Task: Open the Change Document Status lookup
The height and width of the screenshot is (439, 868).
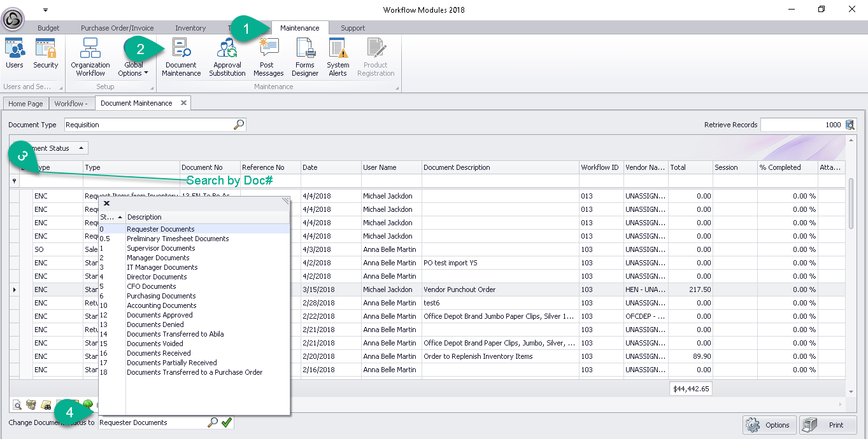Action: point(213,422)
